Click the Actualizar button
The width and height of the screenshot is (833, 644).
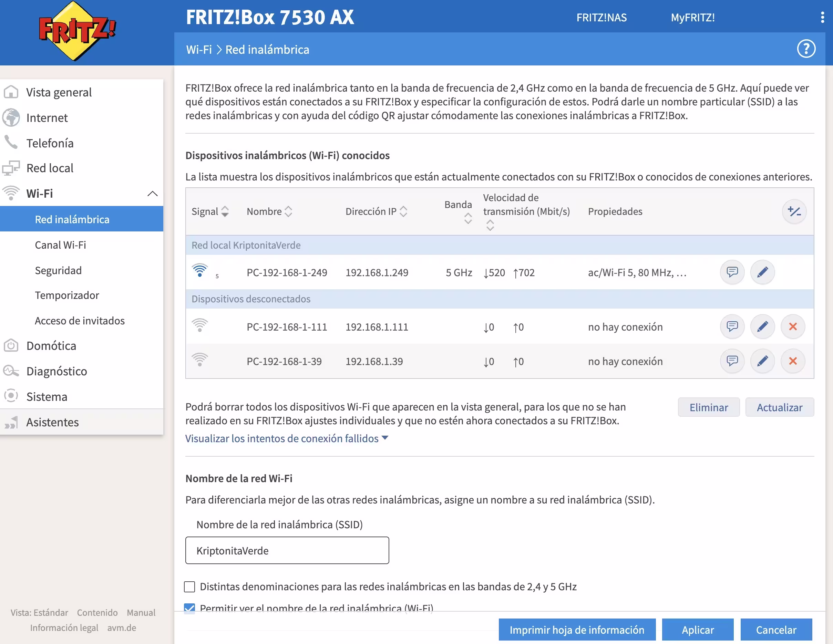coord(780,407)
